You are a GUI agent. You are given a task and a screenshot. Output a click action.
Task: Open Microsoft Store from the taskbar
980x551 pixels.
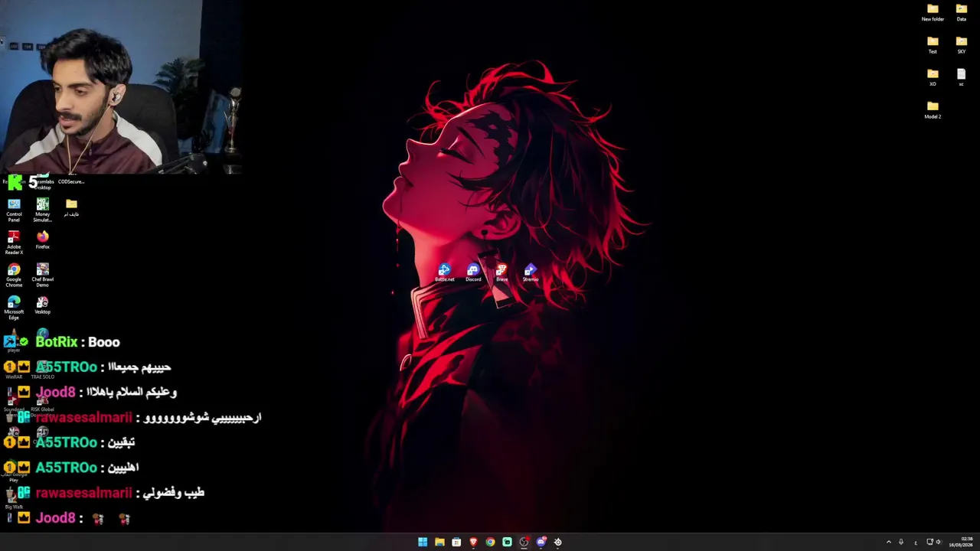[456, 542]
